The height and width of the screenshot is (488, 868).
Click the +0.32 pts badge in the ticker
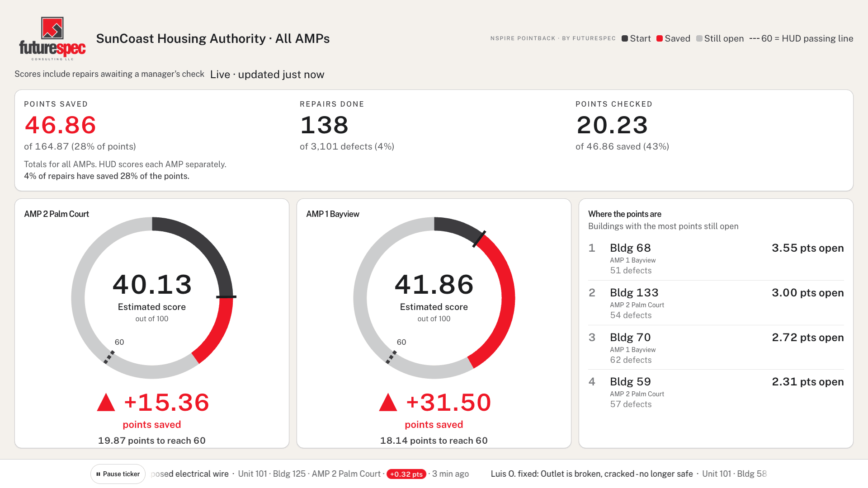406,474
